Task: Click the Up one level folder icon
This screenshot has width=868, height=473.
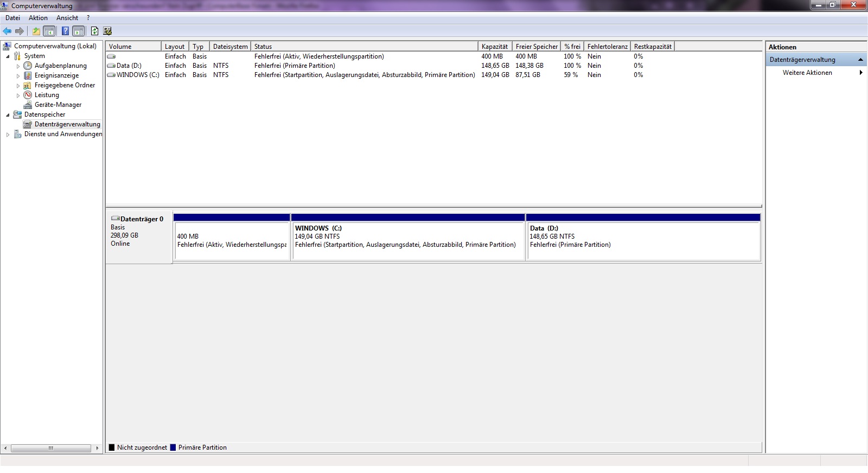Action: coord(36,31)
